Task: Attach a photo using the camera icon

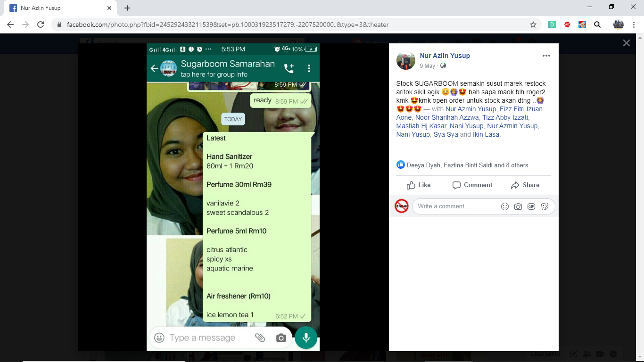Action: coord(518,206)
